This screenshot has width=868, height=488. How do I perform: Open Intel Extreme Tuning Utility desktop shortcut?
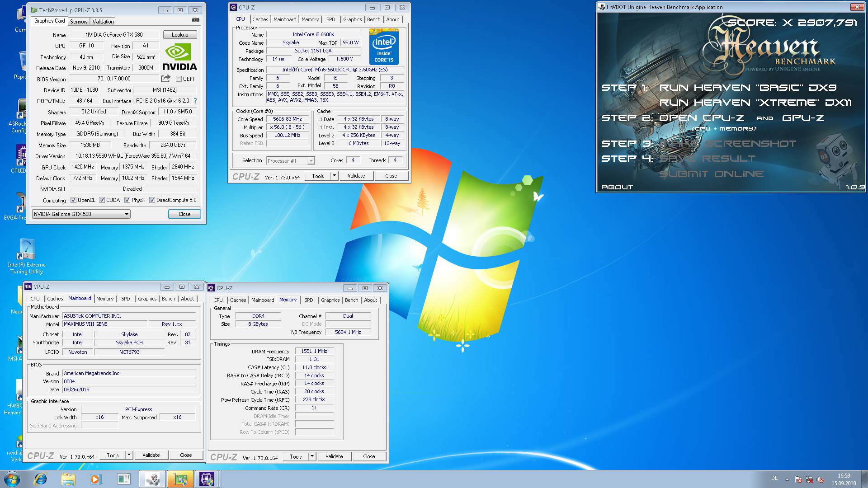pos(27,256)
